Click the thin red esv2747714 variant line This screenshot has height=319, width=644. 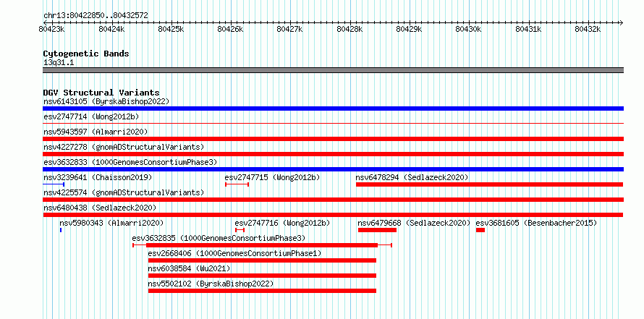pos(333,123)
